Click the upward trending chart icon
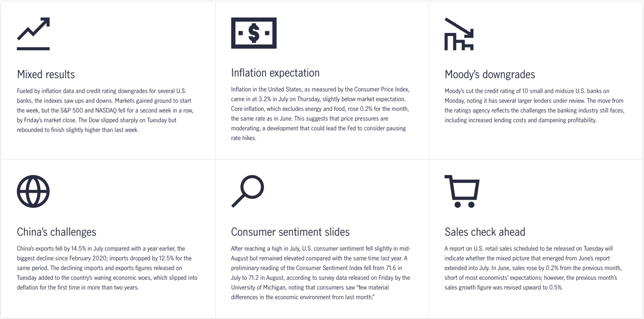 (x=33, y=34)
